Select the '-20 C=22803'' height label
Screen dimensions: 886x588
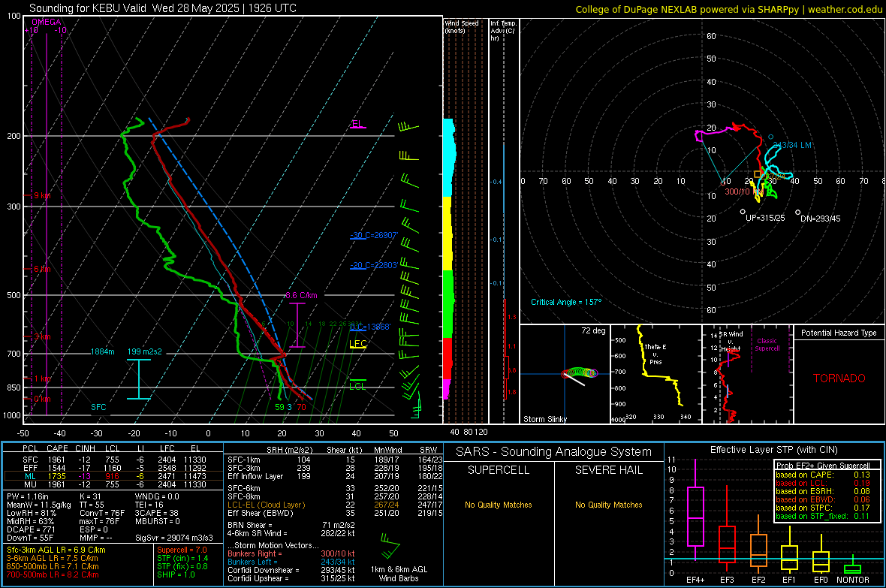click(374, 265)
